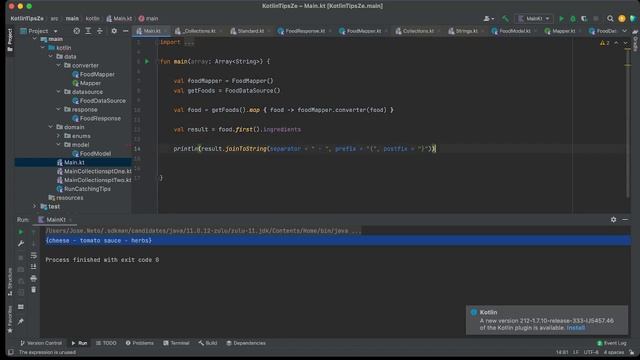Click the MainKt tab in Run panel
The width and height of the screenshot is (640, 360).
[x=56, y=220]
